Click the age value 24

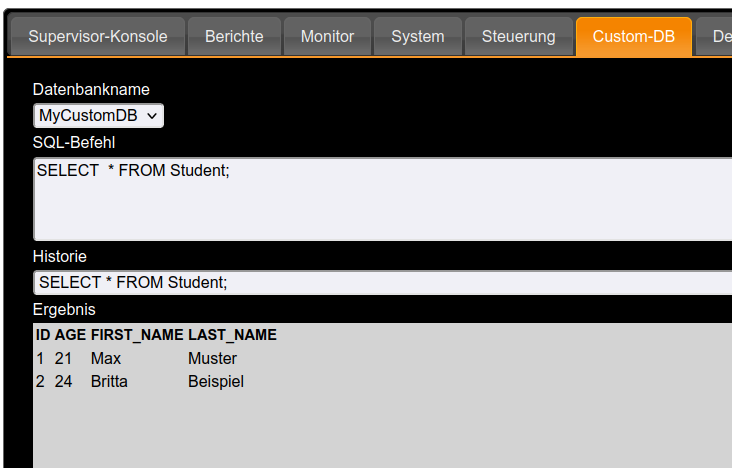coord(63,382)
